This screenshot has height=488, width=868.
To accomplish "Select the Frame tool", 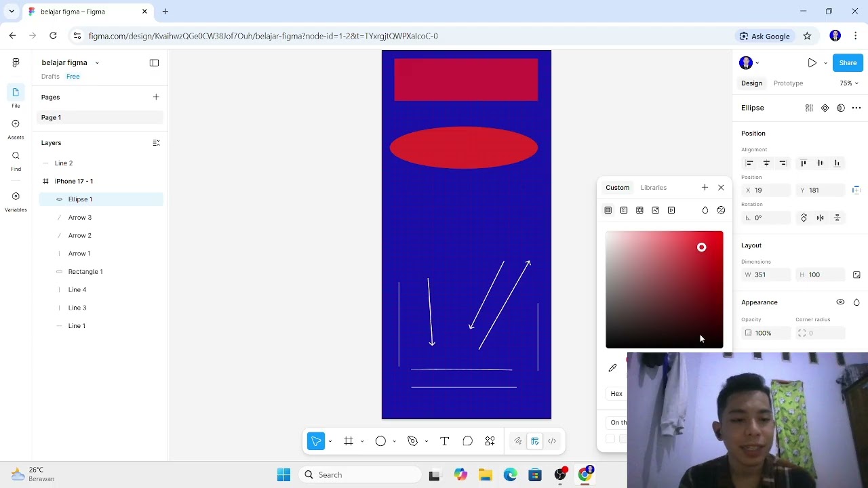I will 349,441.
